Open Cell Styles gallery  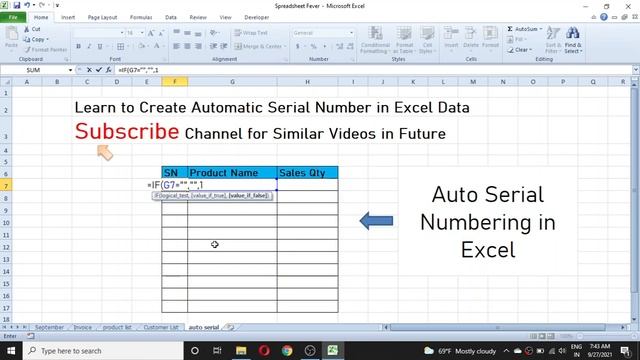[x=427, y=40]
